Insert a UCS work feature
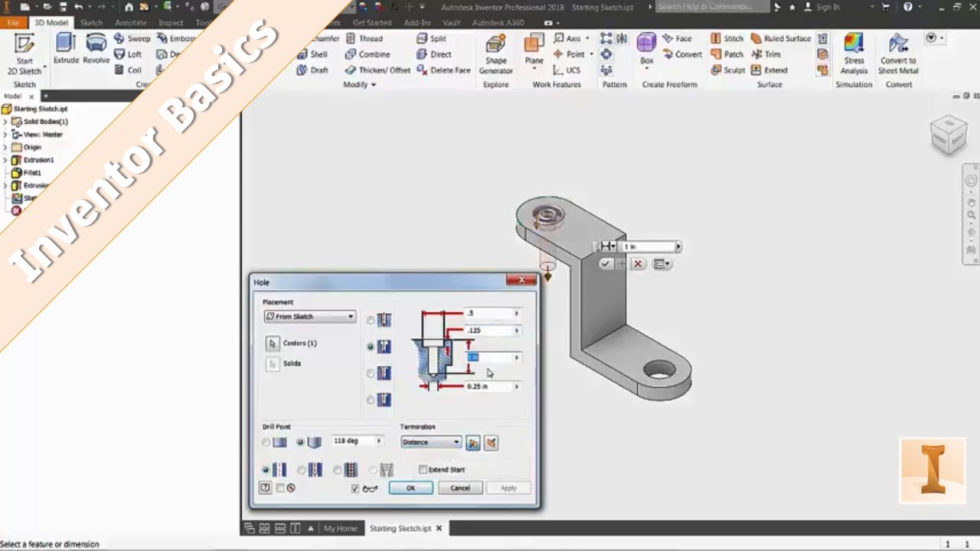The height and width of the screenshot is (551, 980). click(x=567, y=70)
